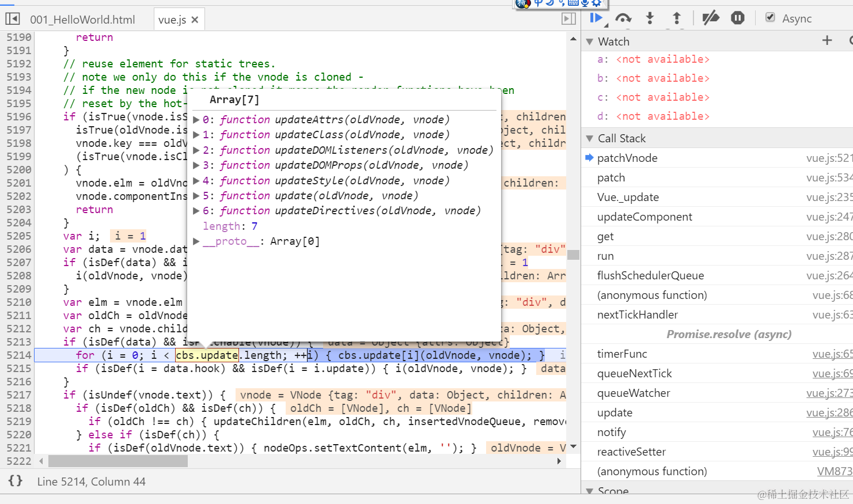Select the timerFunc call stack frame
853x504 pixels.
pos(717,354)
